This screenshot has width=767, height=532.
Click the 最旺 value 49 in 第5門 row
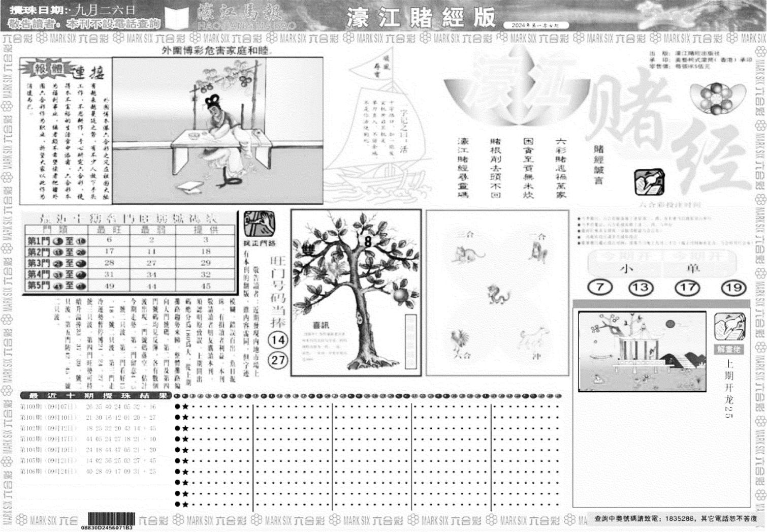[x=109, y=286]
